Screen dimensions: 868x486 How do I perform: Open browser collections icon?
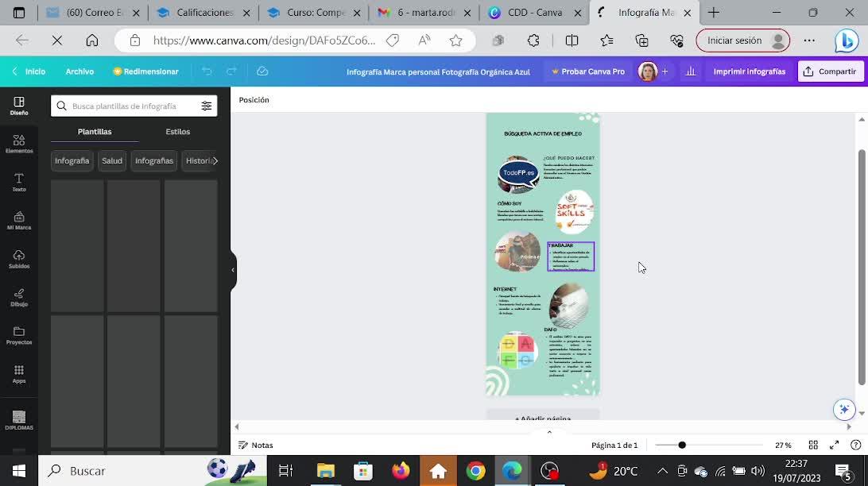coord(641,40)
